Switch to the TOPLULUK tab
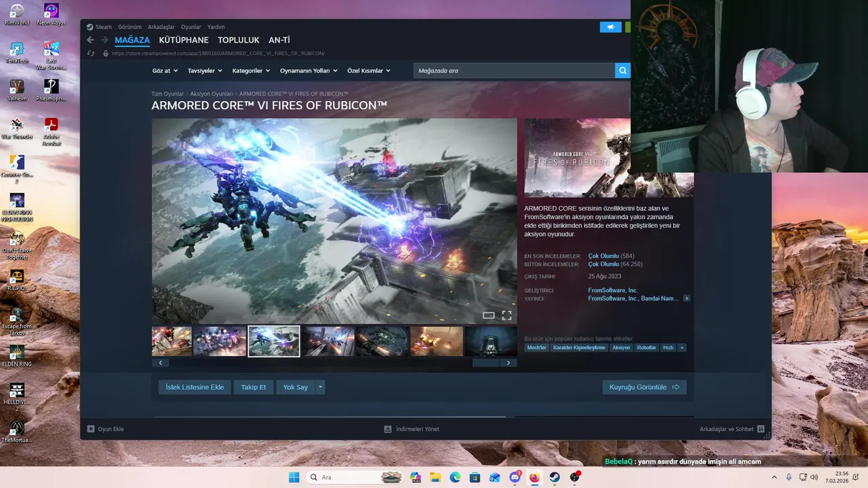Screen dimensions: 868x488 (239, 40)
